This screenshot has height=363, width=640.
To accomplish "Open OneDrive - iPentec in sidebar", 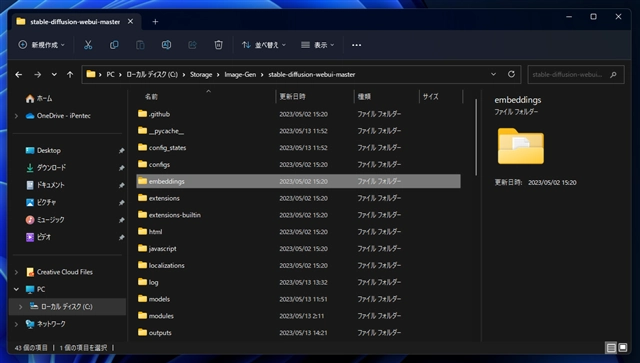I will pos(58,116).
